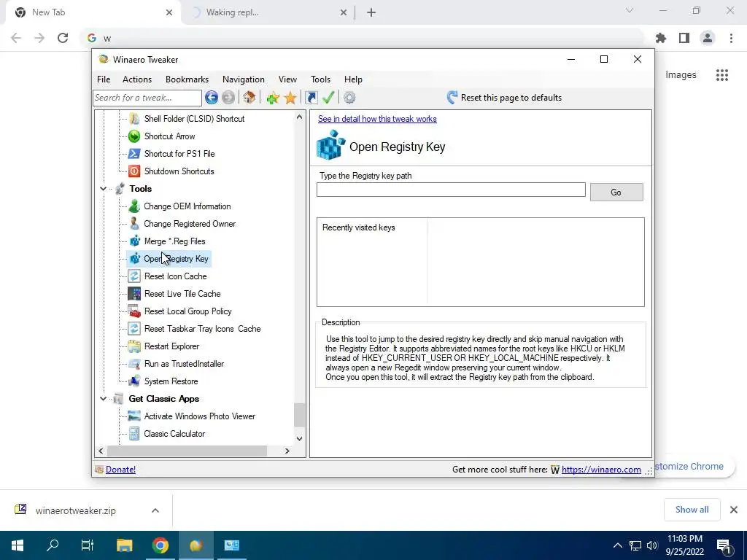Open the Bookmarks menu
The image size is (747, 560).
(187, 79)
